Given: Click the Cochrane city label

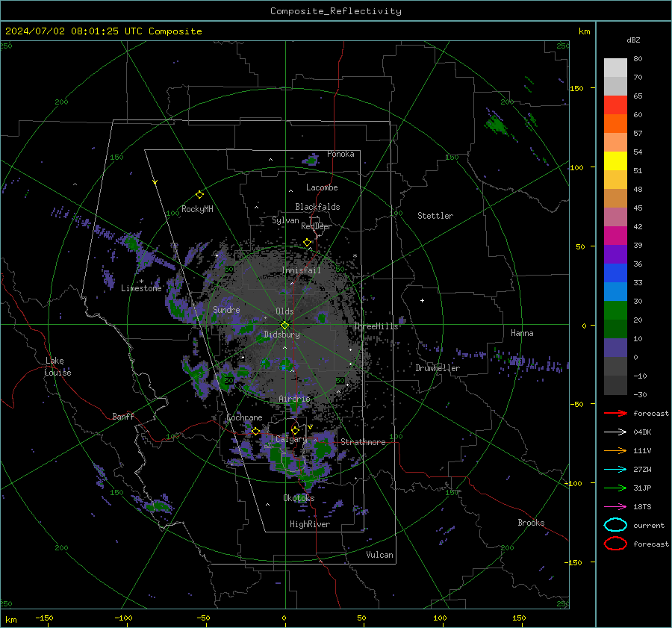Looking at the screenshot, I should click(244, 417).
